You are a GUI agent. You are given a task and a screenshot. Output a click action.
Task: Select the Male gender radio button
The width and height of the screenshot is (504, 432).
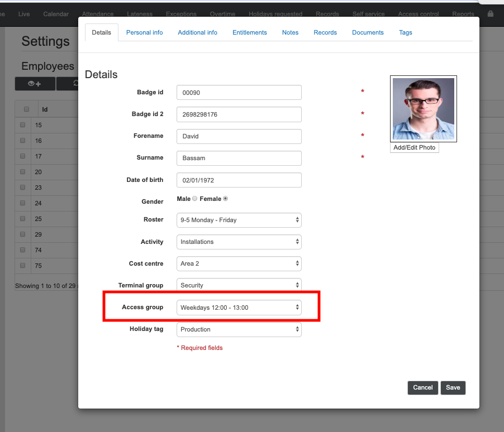click(x=194, y=199)
